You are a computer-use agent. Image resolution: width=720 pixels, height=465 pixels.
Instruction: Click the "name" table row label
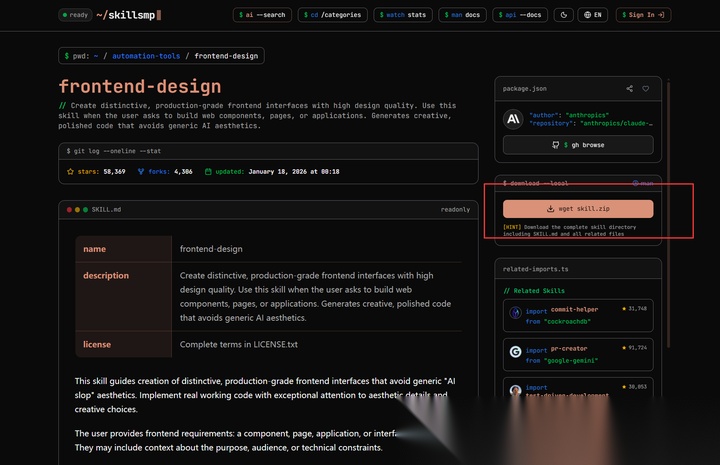(95, 249)
